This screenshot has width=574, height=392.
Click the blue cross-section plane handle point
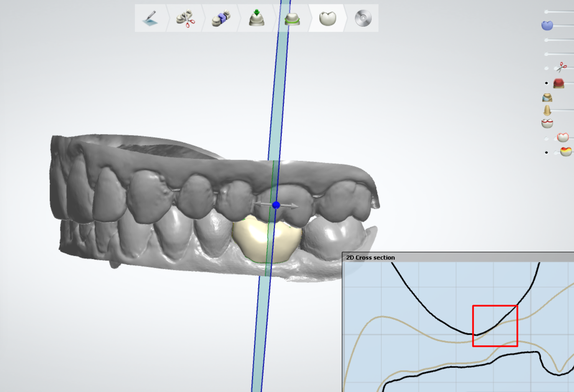(276, 205)
